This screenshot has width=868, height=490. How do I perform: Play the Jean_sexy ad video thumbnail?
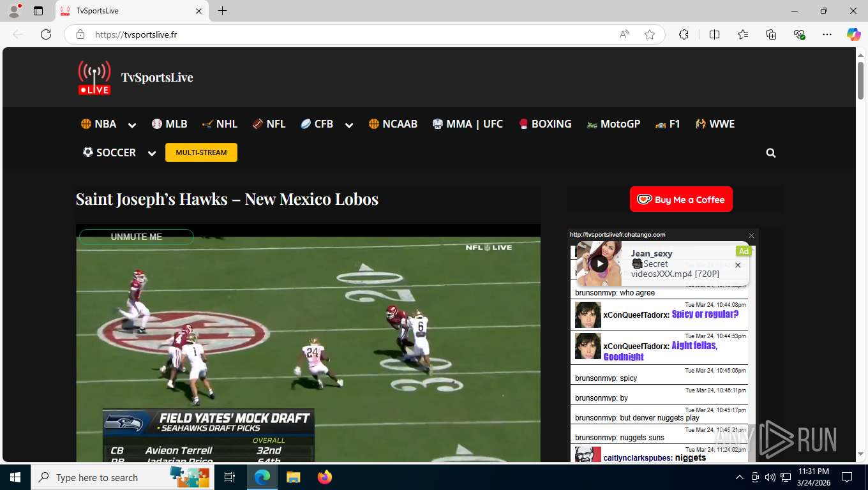[x=599, y=264]
